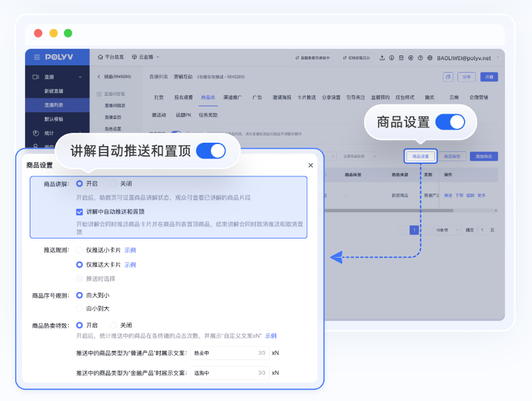532x401 pixels.
Task: Toggle the 商品设置 callout switch
Action: pyautogui.click(x=449, y=122)
